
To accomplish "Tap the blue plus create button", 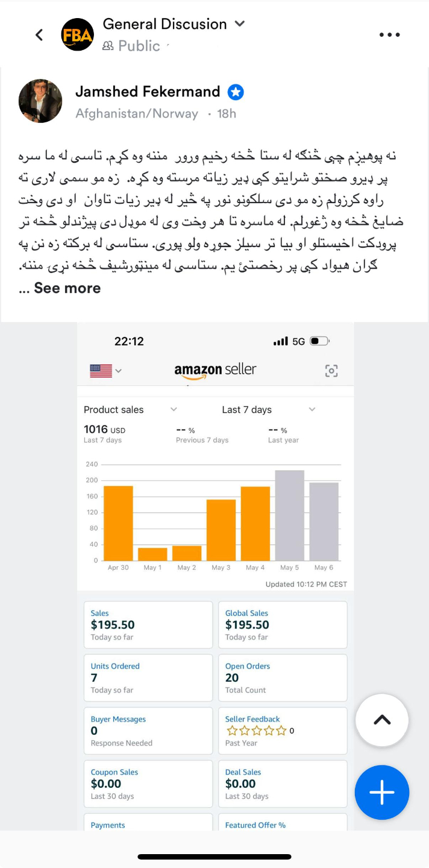I will 382,793.
